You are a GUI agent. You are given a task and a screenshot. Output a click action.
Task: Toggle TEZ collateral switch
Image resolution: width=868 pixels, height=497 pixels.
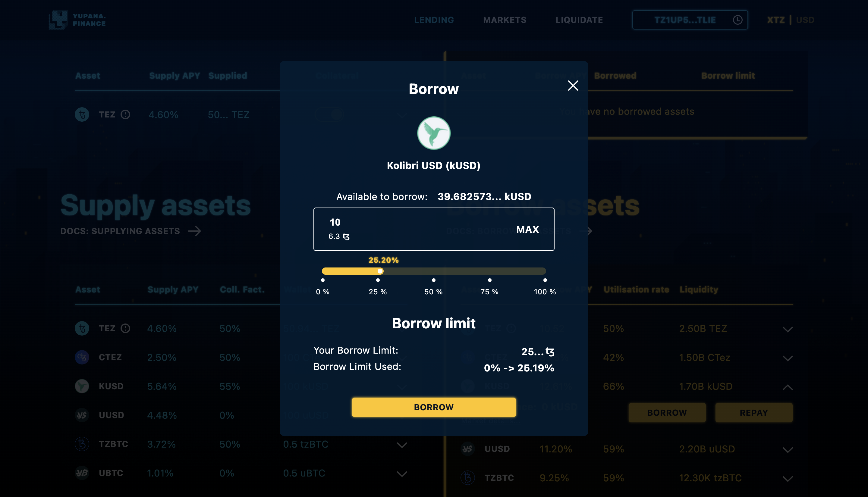point(329,115)
